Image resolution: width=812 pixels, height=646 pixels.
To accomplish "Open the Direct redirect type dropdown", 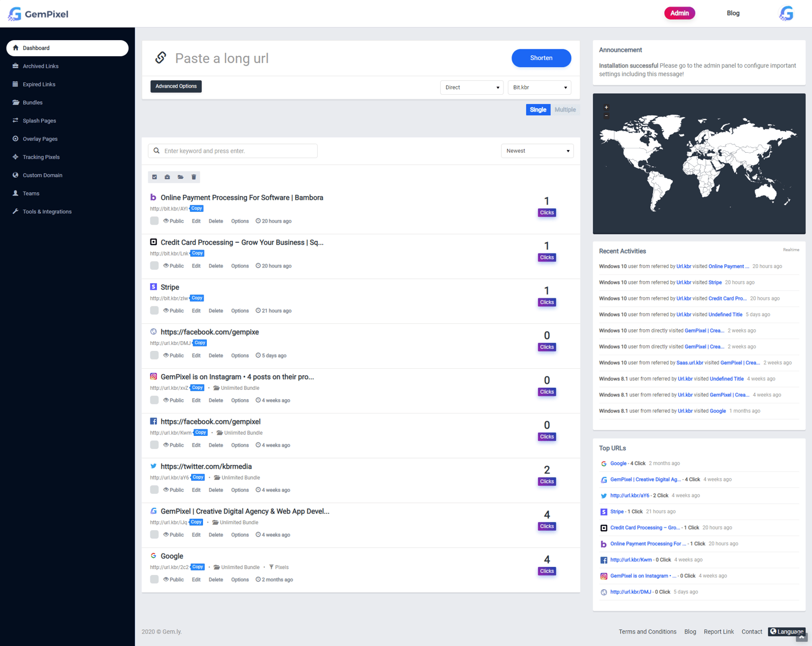I will pos(472,87).
